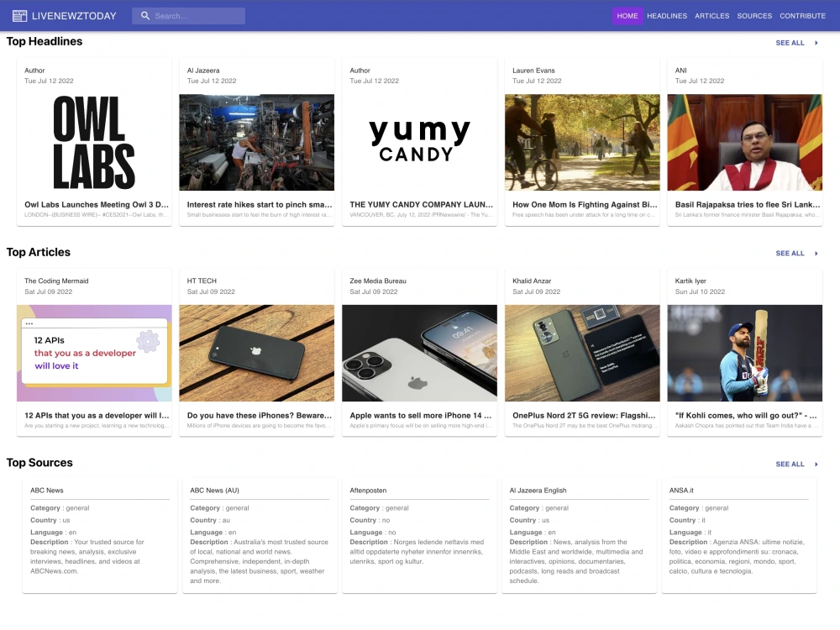
Task: Click the 'HT TECH' author label
Action: click(202, 281)
